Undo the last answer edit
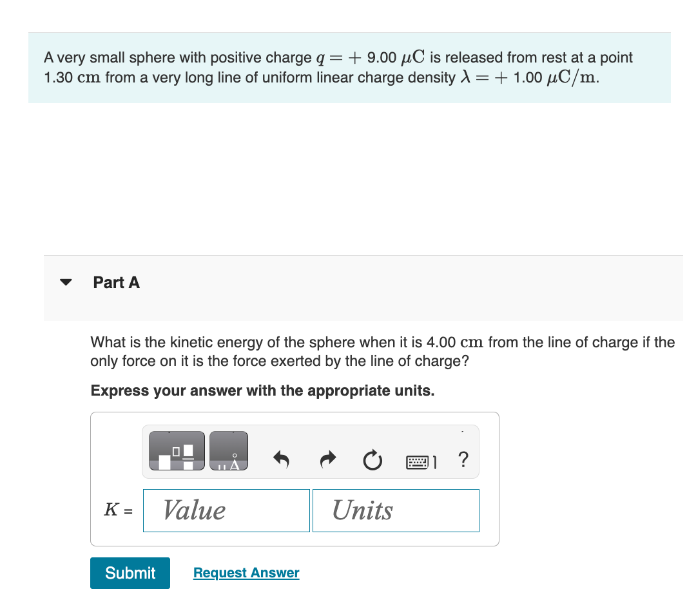 point(282,460)
